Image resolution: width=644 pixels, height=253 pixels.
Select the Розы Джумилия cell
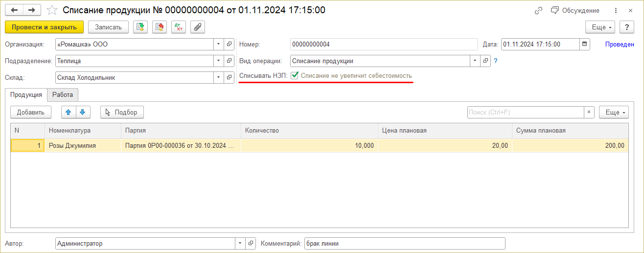coord(83,145)
